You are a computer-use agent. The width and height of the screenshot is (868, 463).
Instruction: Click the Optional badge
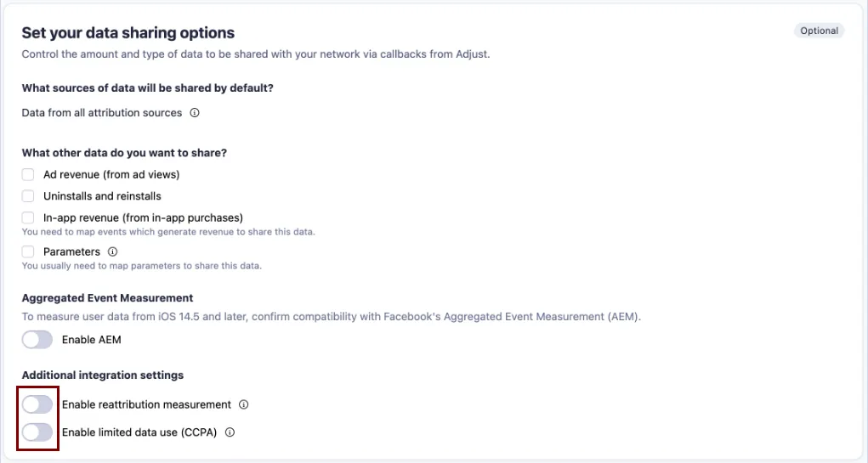click(819, 31)
